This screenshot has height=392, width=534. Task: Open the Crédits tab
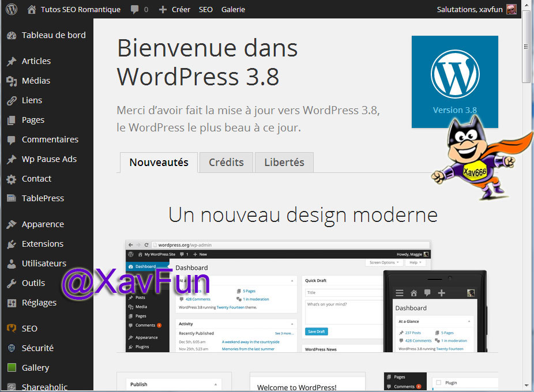pyautogui.click(x=226, y=163)
